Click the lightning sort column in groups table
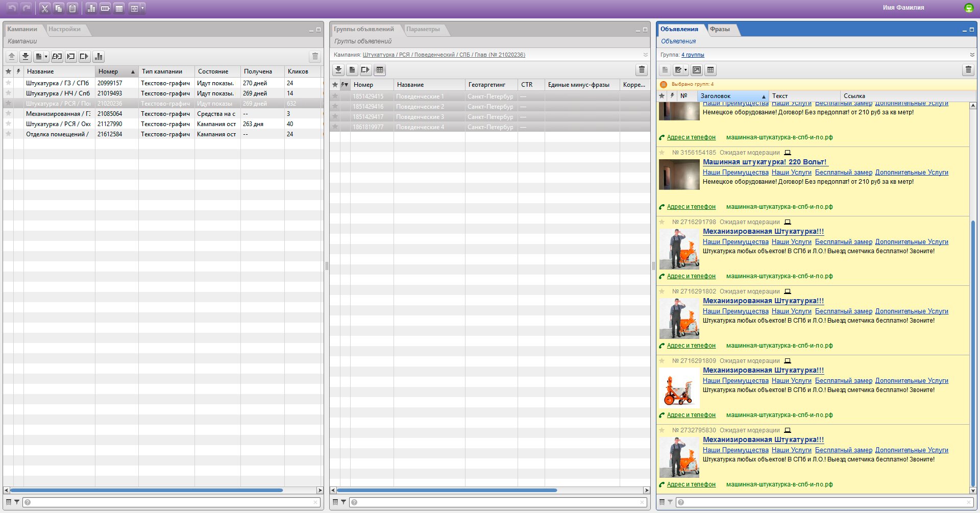980x513 pixels. [345, 85]
